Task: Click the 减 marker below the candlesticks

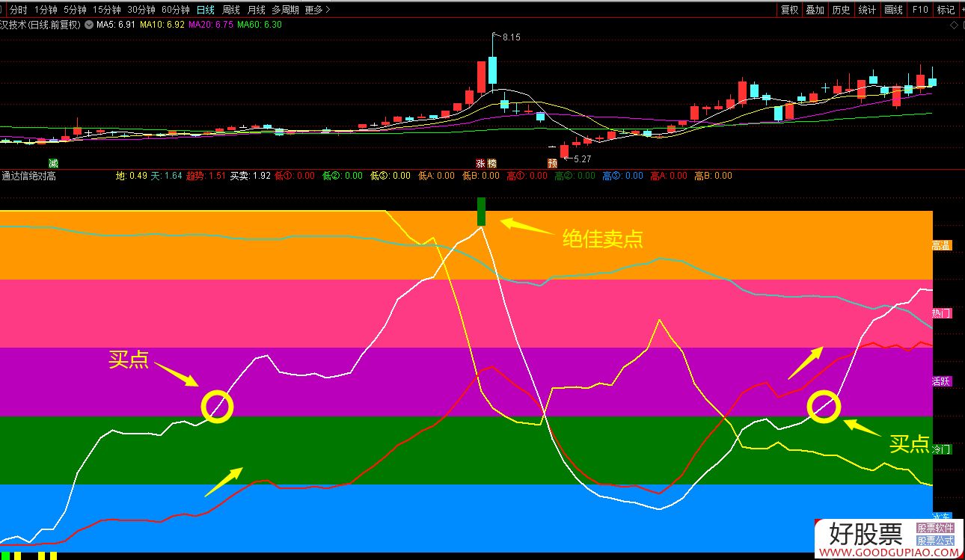Action: click(53, 163)
